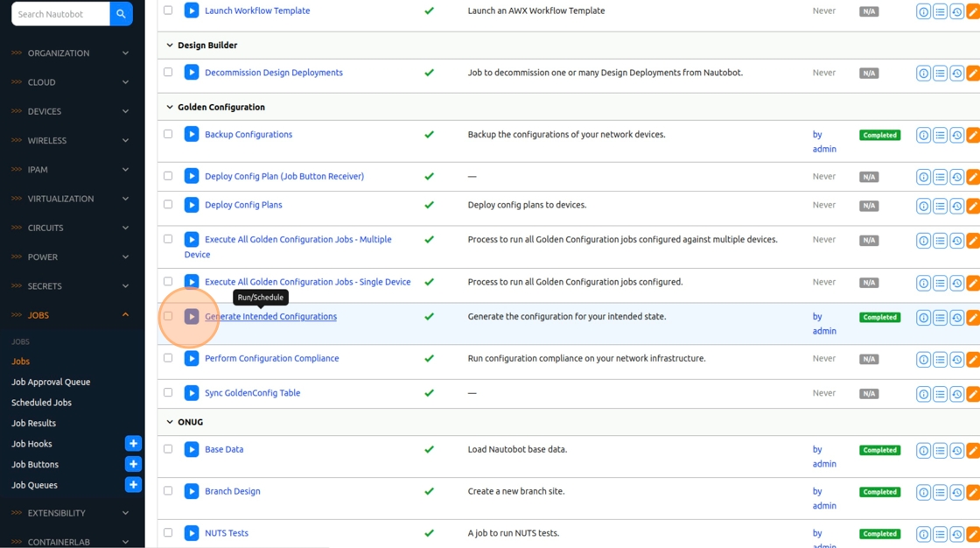This screenshot has width=980, height=548.
Task: Click run icon for Generate Intended Configurations
Action: (192, 317)
